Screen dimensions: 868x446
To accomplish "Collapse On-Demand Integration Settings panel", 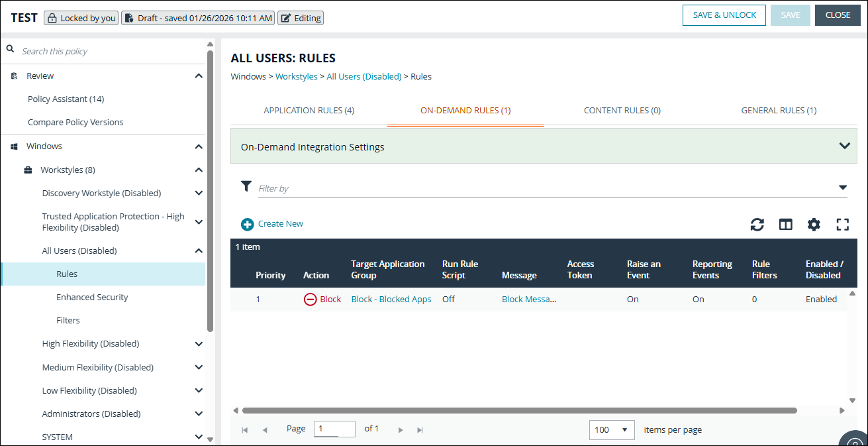I will [844, 146].
